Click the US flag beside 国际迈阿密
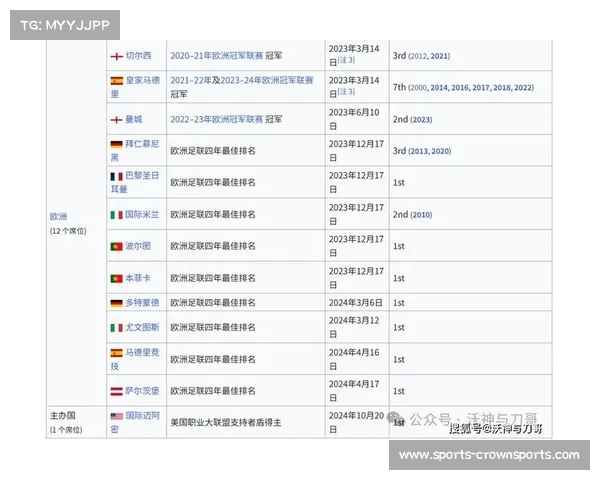The height and width of the screenshot is (480, 600). coord(116,416)
